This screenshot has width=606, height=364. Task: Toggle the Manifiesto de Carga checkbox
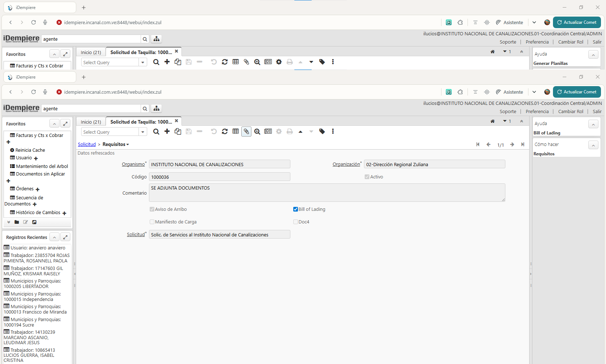(152, 222)
